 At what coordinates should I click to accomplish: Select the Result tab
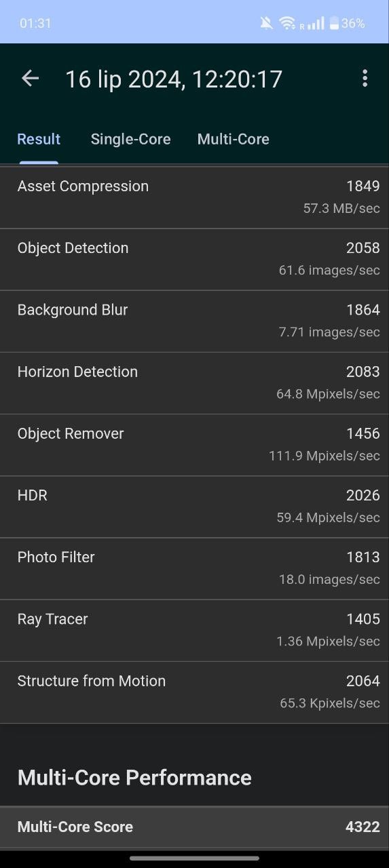[39, 139]
